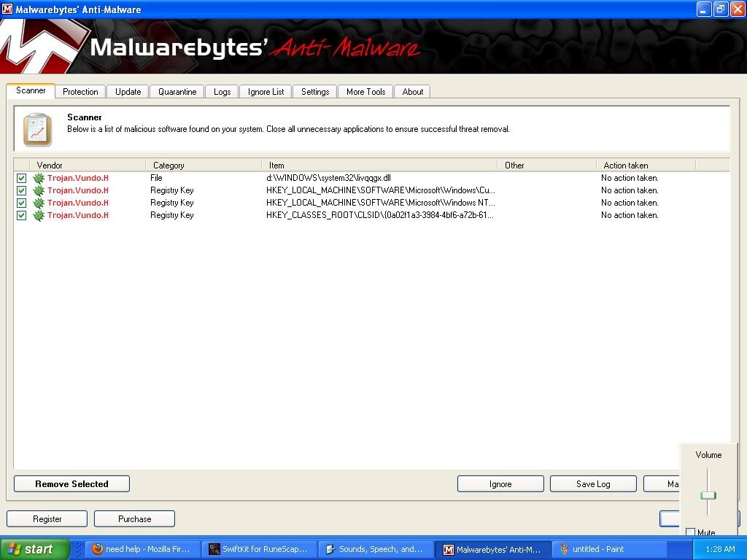Sort the list by Vendor column
747x560 pixels.
click(88, 166)
